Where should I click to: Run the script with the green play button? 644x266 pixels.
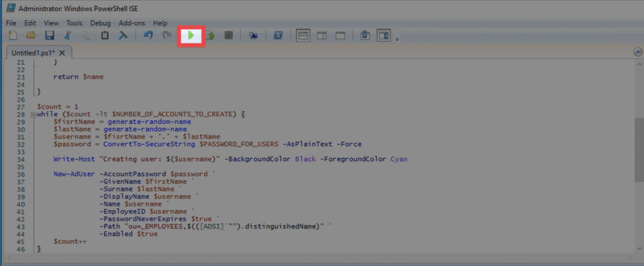point(191,36)
